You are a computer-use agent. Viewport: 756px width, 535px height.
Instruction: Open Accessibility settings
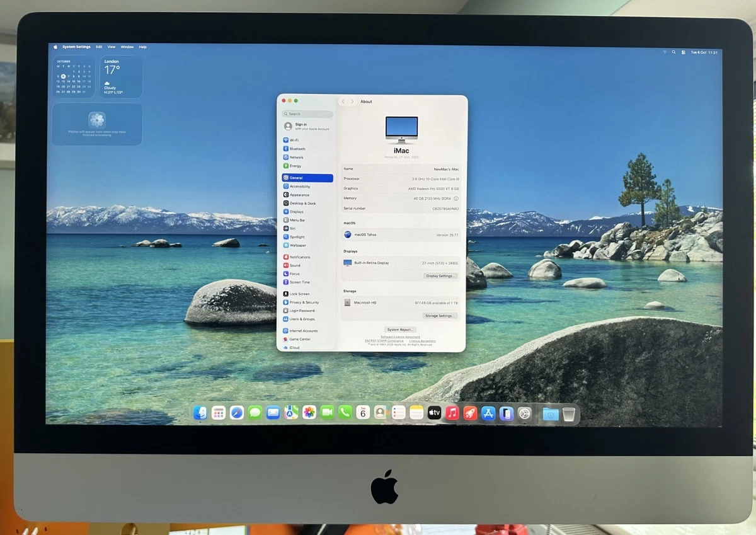point(307,187)
